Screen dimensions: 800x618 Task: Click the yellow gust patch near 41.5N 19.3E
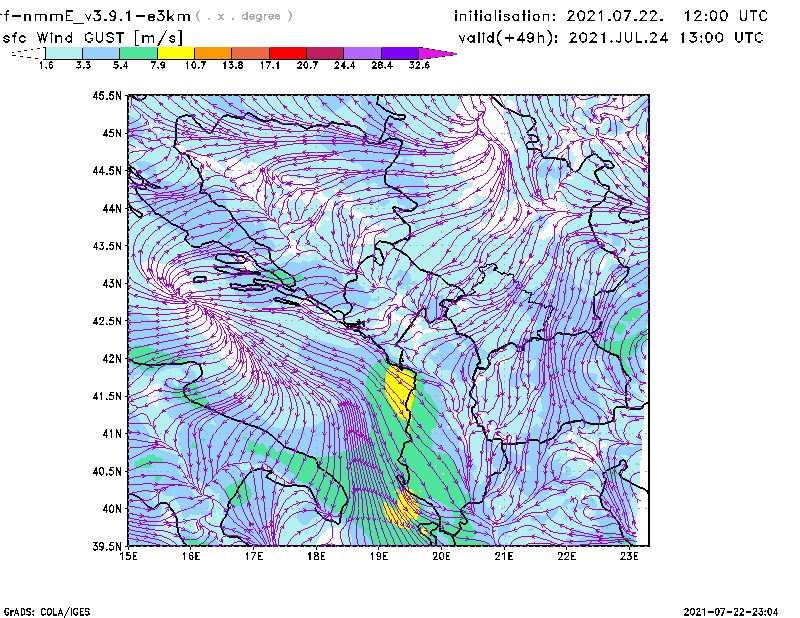click(400, 390)
